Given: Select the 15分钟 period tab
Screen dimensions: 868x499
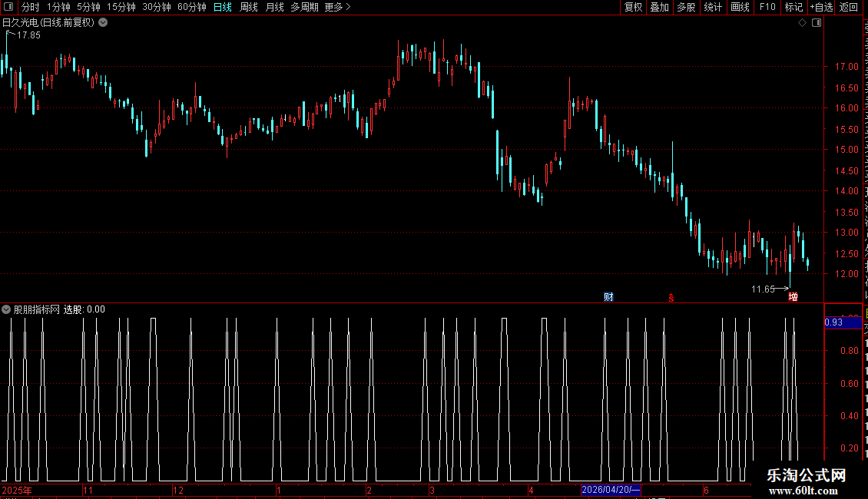Looking at the screenshot, I should [x=121, y=7].
